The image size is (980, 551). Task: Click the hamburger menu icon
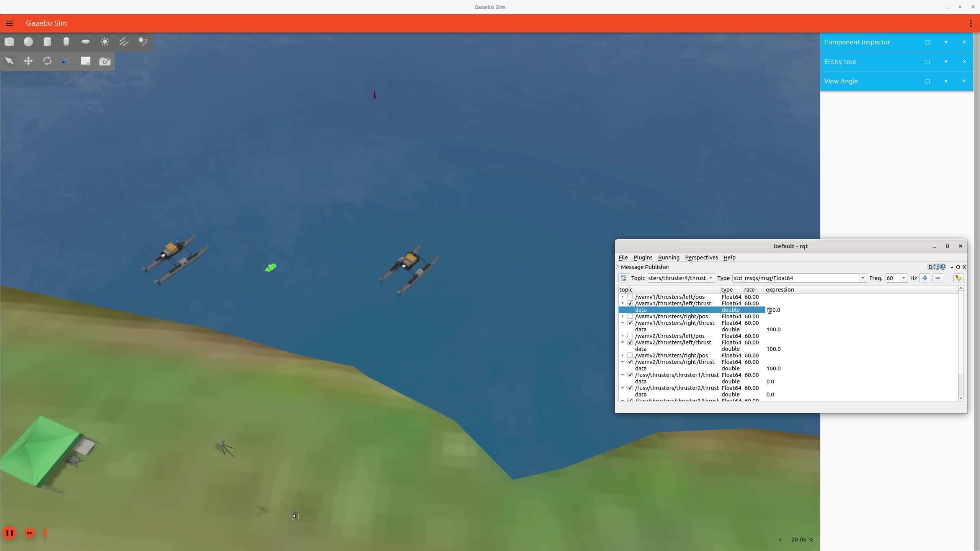pos(9,23)
